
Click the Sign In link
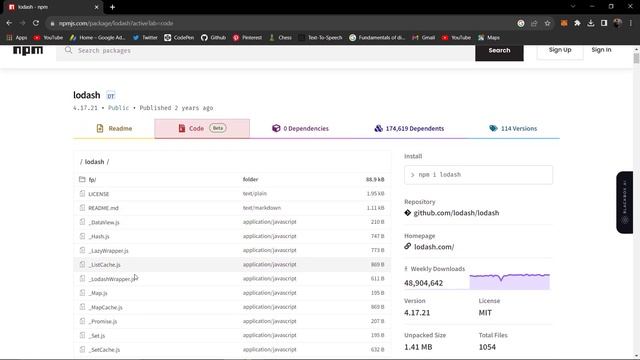point(601,50)
